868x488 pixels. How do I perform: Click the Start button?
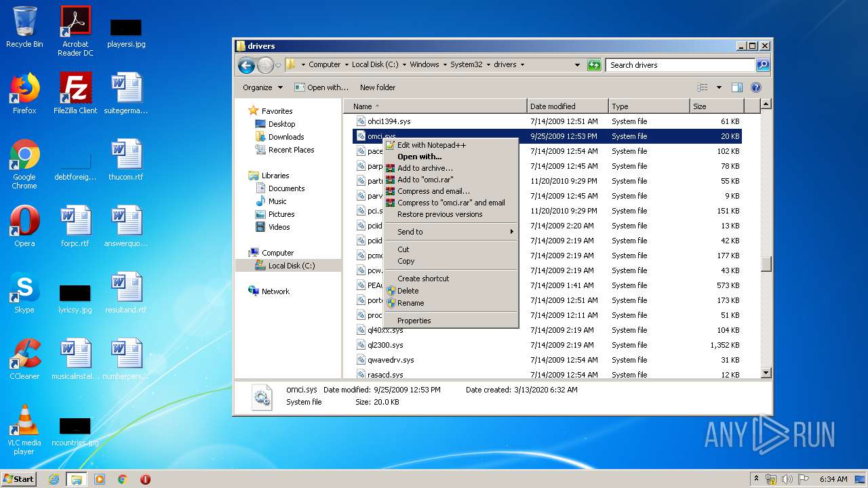[18, 479]
